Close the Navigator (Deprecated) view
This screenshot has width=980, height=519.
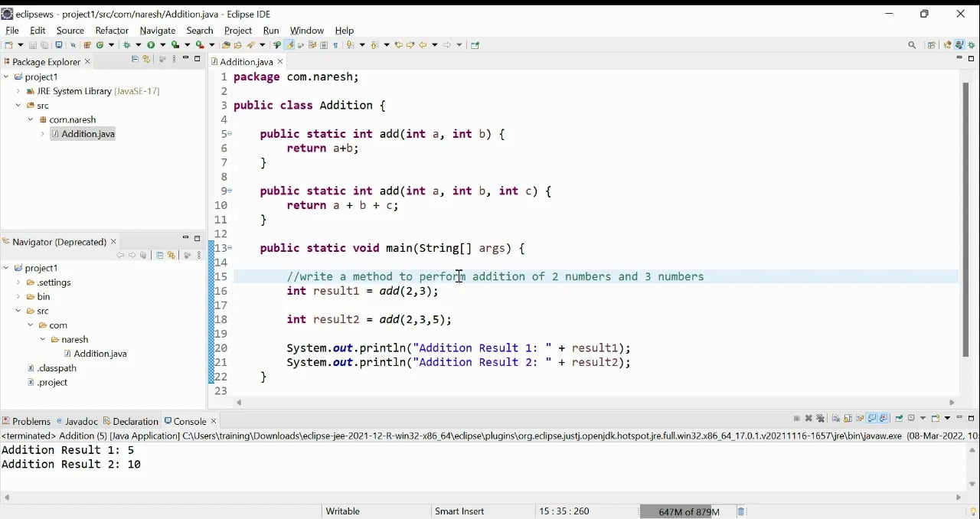coord(113,241)
